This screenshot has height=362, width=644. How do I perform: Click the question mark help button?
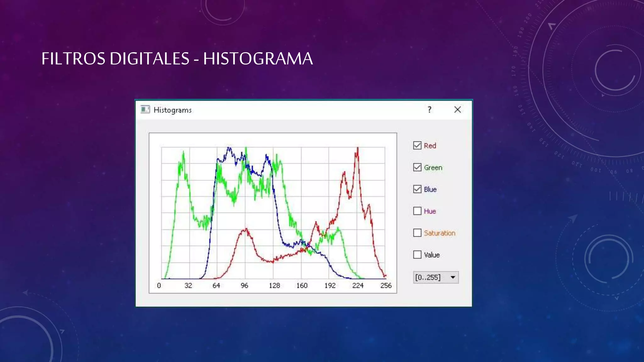click(x=430, y=110)
